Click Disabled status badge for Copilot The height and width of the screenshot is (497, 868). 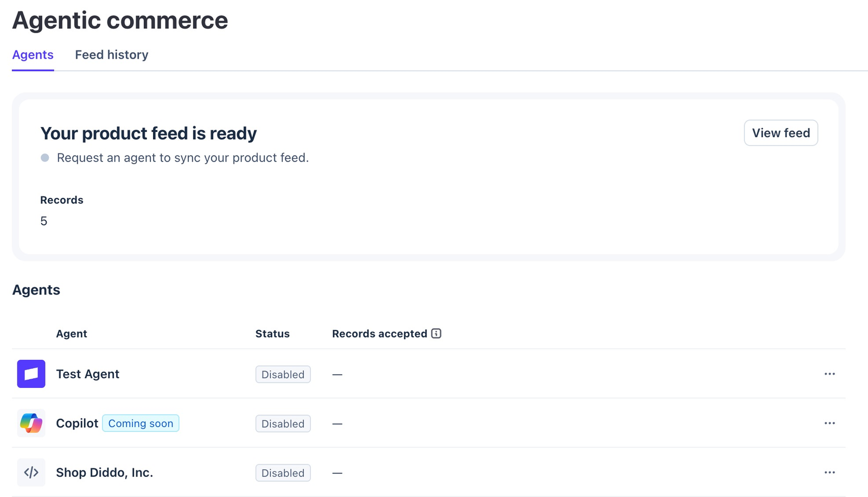(x=283, y=424)
